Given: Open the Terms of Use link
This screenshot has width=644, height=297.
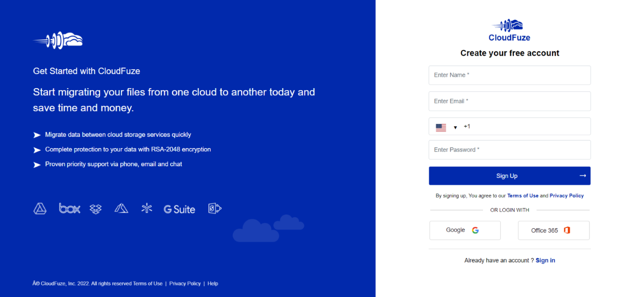Looking at the screenshot, I should pyautogui.click(x=523, y=195).
